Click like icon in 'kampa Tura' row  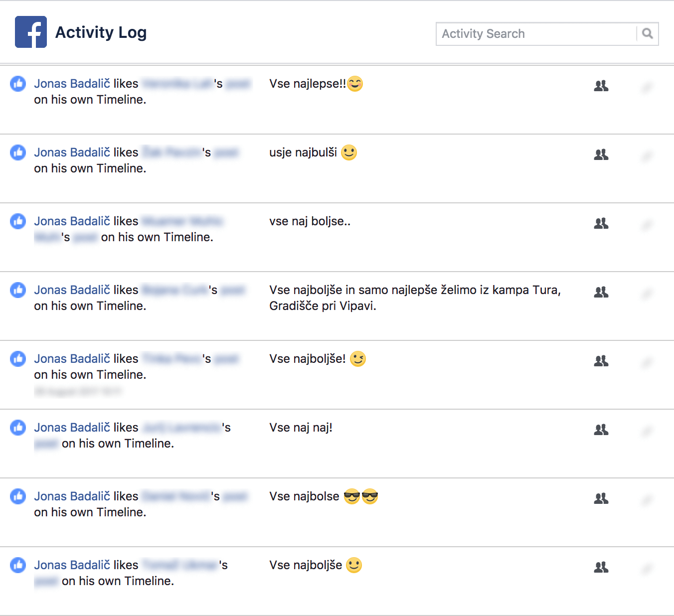click(x=18, y=290)
